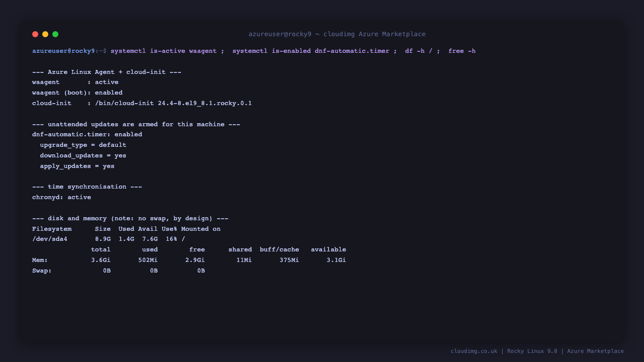Click the 'Filesystem' column header
Viewport: 644px width, 362px height.
[52, 229]
